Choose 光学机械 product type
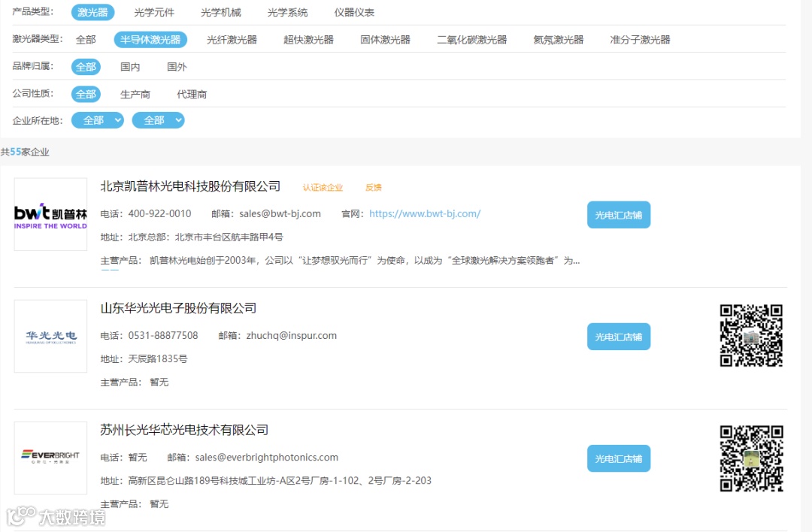 tap(220, 13)
